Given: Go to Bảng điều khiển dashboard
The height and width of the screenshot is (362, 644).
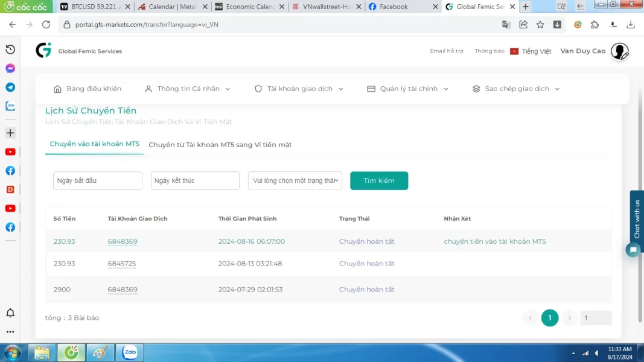Looking at the screenshot, I should (x=88, y=89).
